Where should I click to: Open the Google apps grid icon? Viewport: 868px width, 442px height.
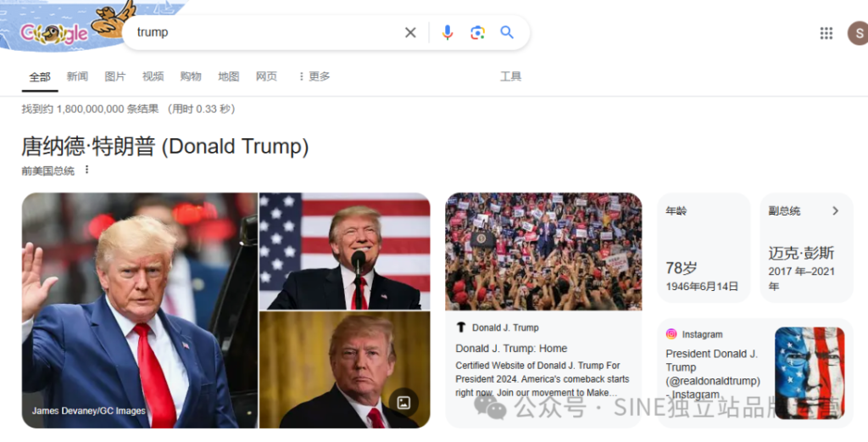pos(826,33)
